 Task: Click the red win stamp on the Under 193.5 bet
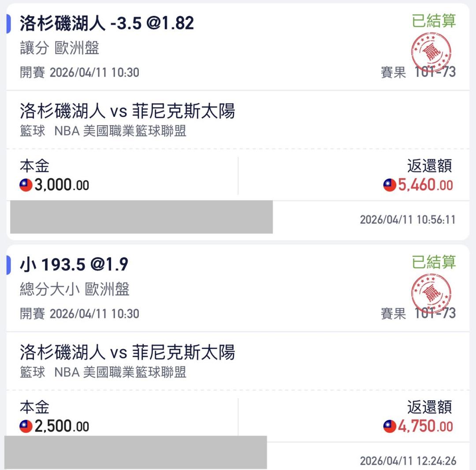pyautogui.click(x=431, y=293)
